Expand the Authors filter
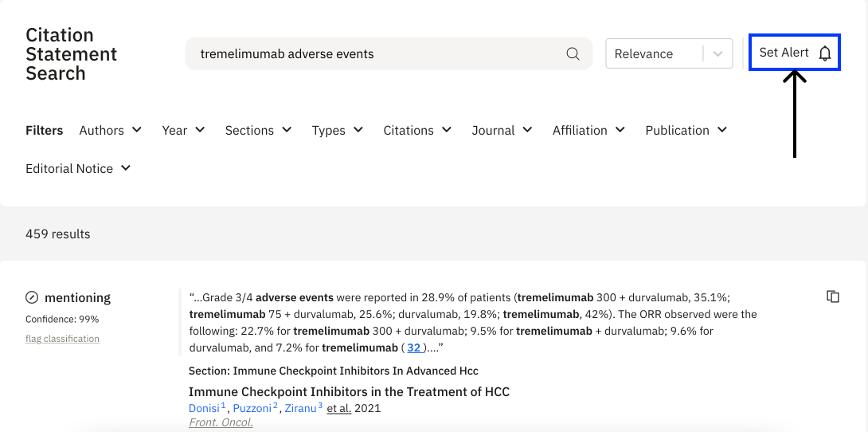Viewport: 868px width, 432px height. pos(110,130)
